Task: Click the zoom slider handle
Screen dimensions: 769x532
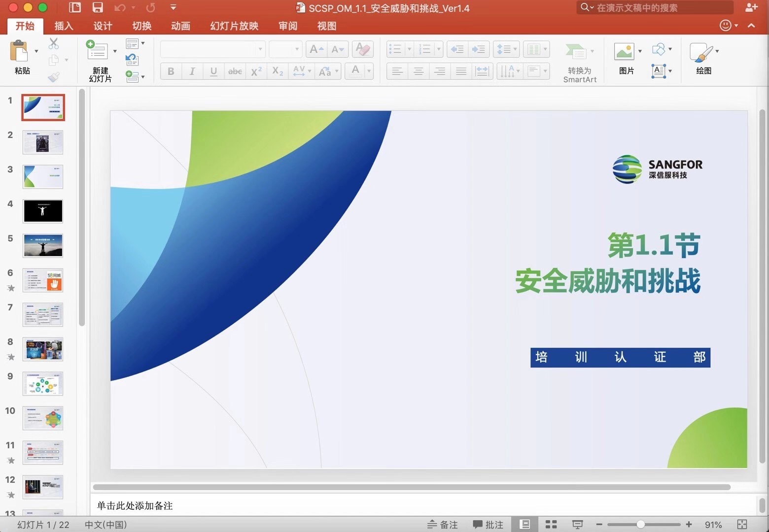Action: click(x=641, y=525)
